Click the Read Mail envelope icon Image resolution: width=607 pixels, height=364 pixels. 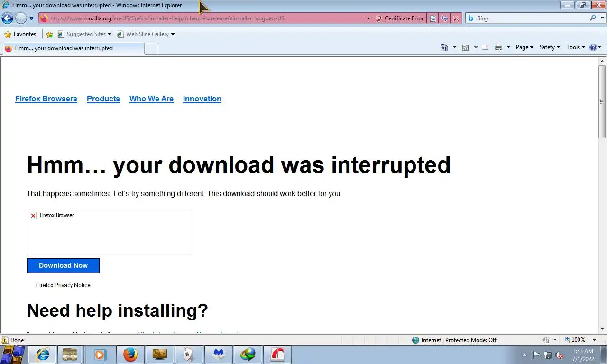tap(485, 47)
